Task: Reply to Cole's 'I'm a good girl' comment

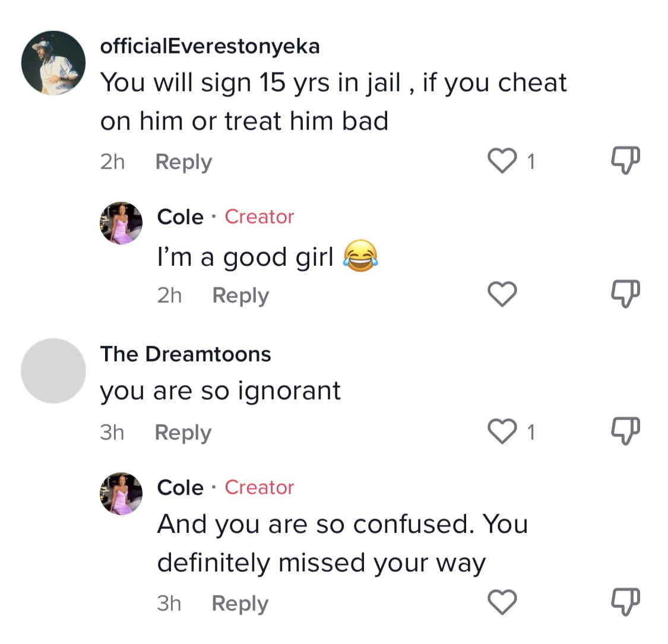Action: tap(240, 296)
